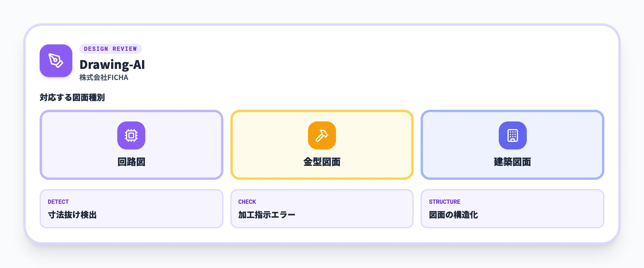Expand the CHECK 加工指示エラー panel

tap(321, 208)
